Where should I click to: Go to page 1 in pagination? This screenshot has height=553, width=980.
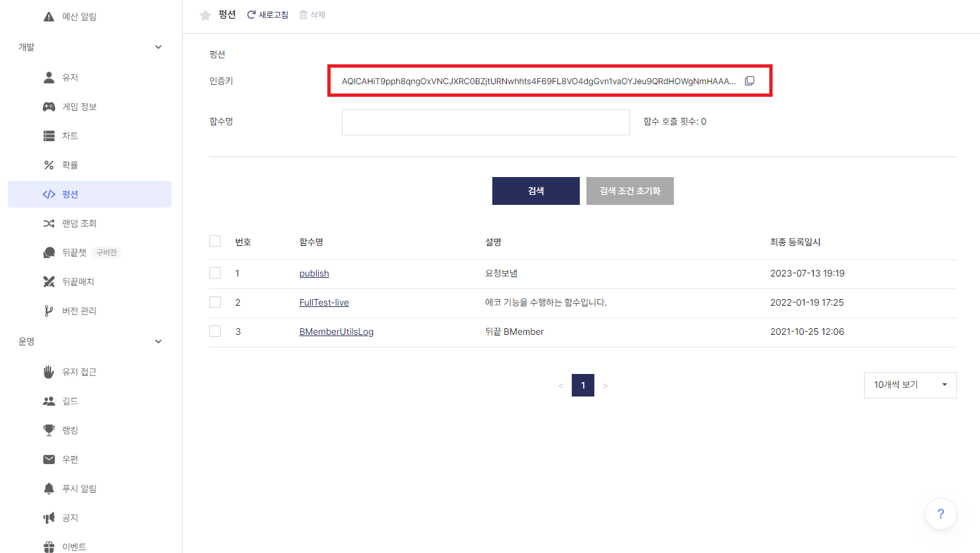pos(583,385)
